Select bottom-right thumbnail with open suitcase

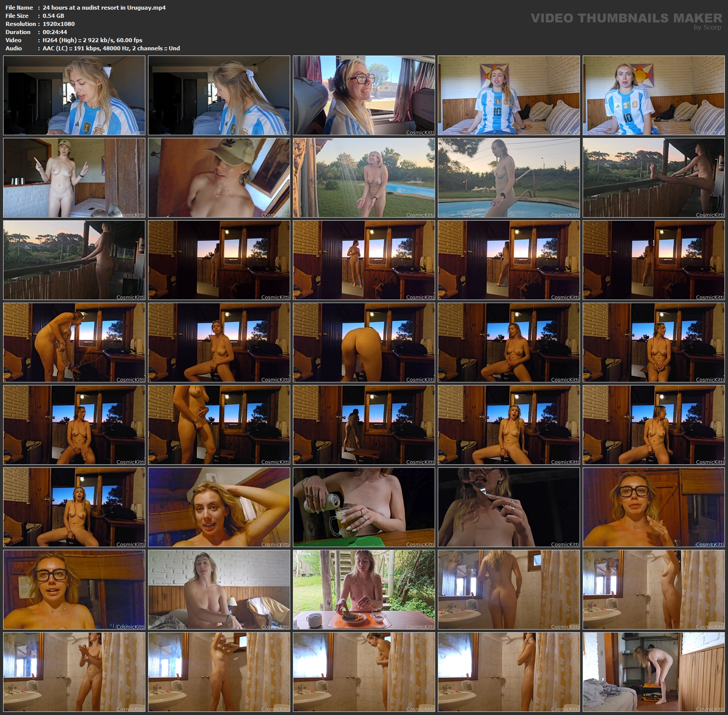pos(654,672)
